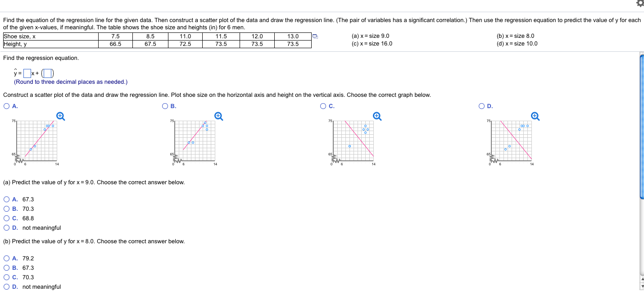644x291 pixels.
Task: Select graph option D radio button
Action: tap(482, 106)
